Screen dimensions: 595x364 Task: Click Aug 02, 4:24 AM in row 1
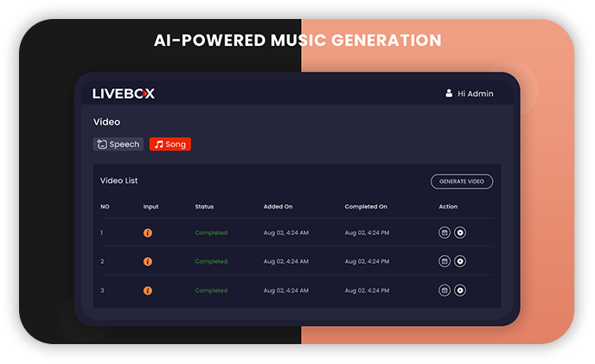pos(285,233)
